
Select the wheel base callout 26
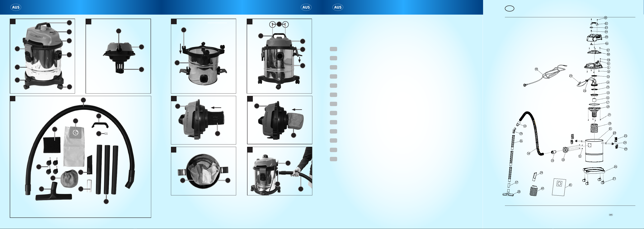(615, 167)
